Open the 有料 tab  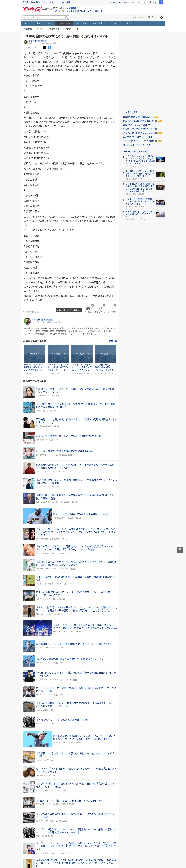pos(128,24)
